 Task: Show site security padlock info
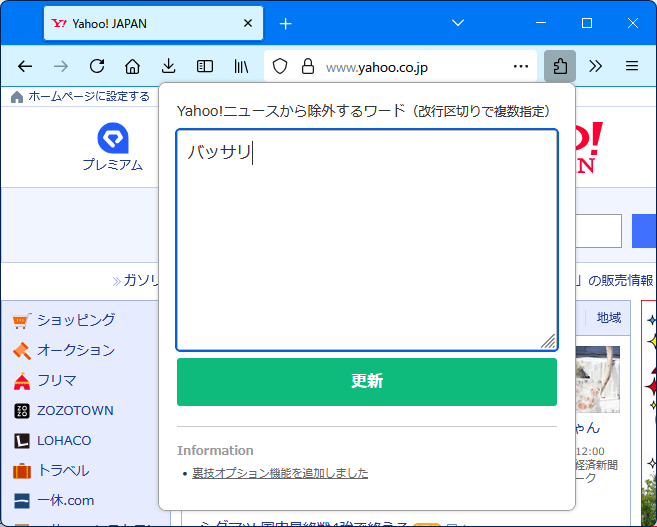click(308, 66)
